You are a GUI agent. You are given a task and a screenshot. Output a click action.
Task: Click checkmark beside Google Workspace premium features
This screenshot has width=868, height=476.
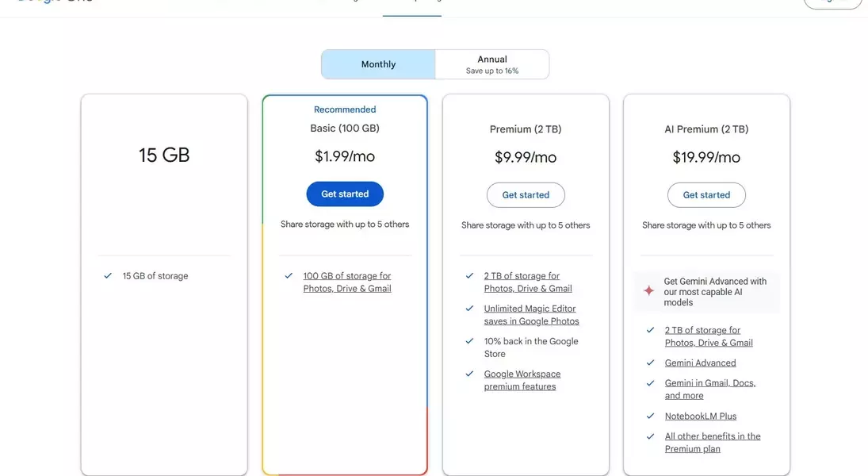click(x=469, y=374)
